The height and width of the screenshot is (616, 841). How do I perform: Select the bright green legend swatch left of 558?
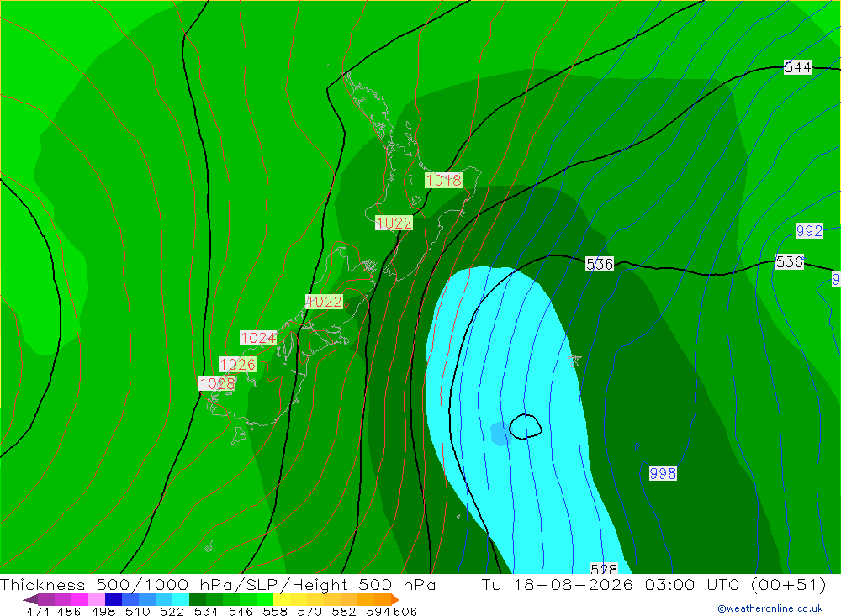click(265, 599)
